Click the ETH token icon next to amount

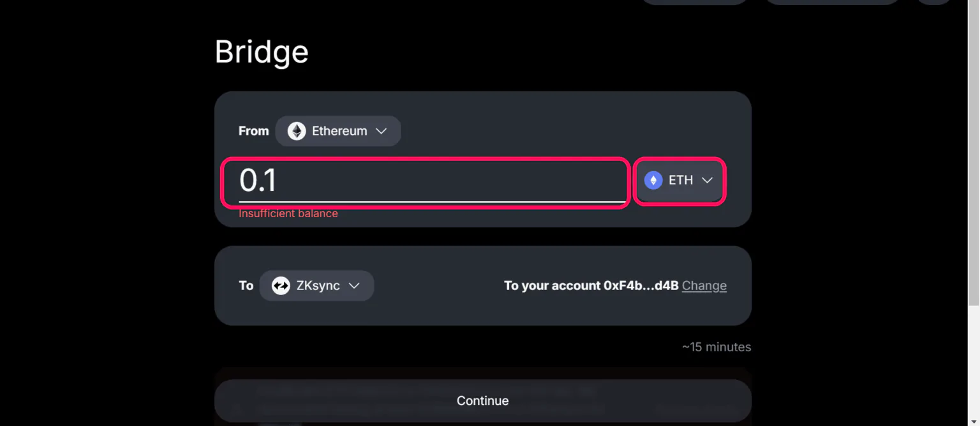tap(653, 180)
